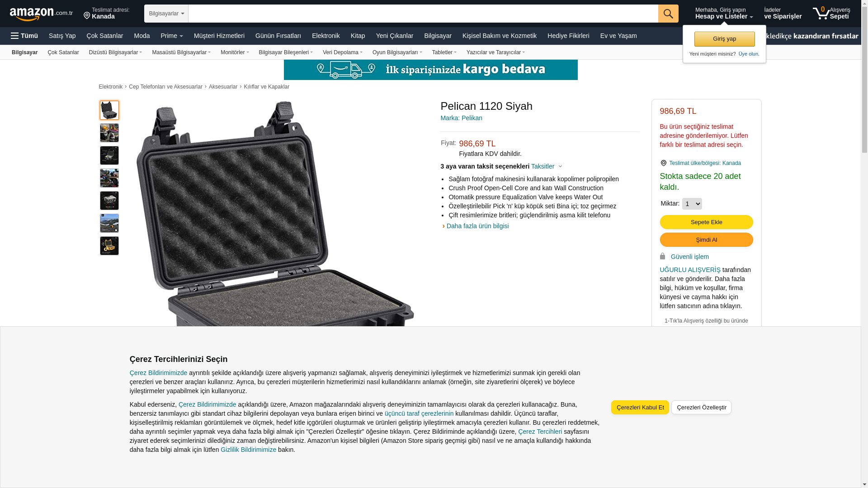Open the Bilgisayarlar search category dropdown
The width and height of the screenshot is (868, 488).
[x=166, y=14]
